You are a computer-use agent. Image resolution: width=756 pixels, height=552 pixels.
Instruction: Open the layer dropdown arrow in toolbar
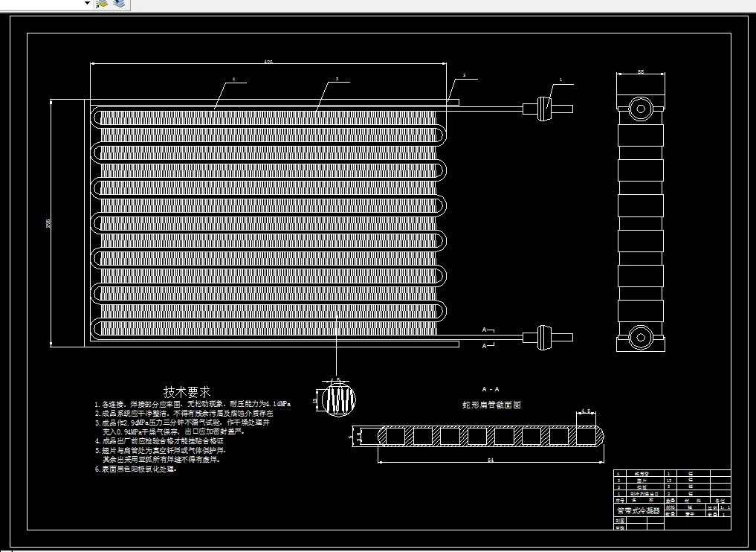[87, 4]
